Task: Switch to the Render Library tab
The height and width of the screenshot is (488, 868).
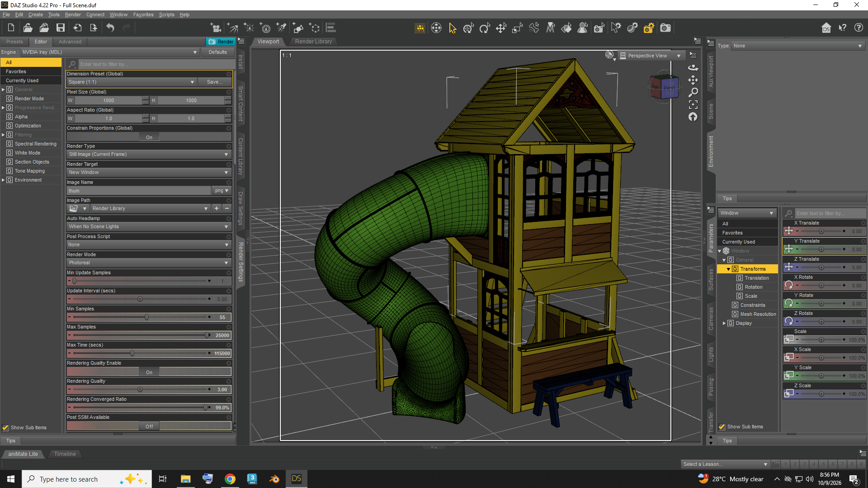Action: pos(313,41)
